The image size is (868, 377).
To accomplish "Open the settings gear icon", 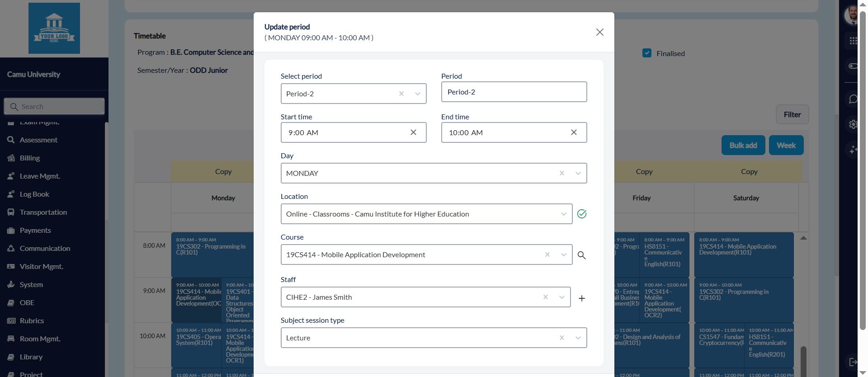I will (853, 124).
